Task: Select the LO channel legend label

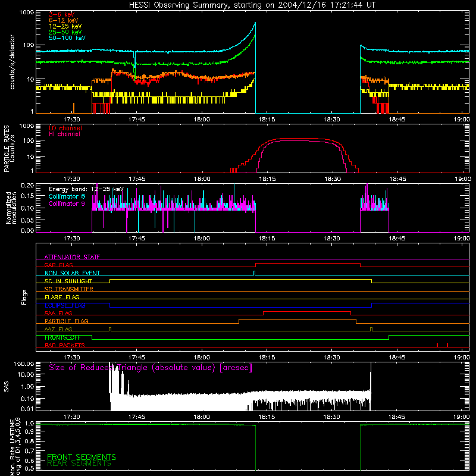Action: 65,128
